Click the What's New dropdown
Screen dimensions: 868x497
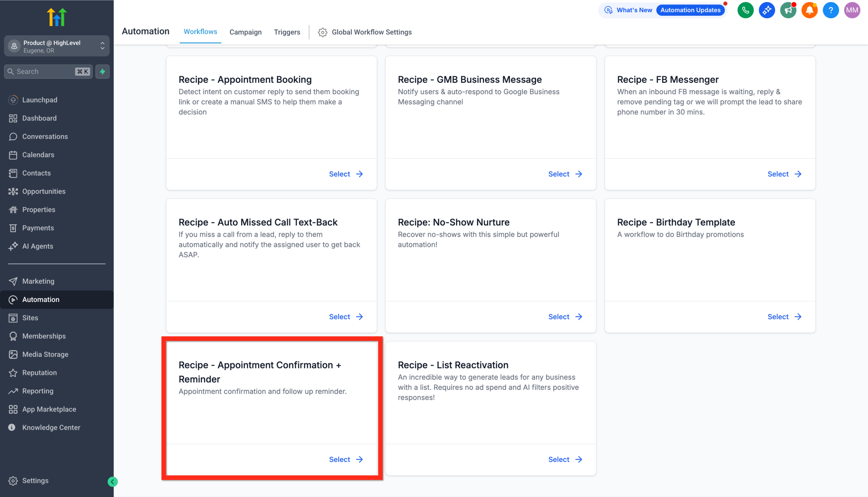634,10
